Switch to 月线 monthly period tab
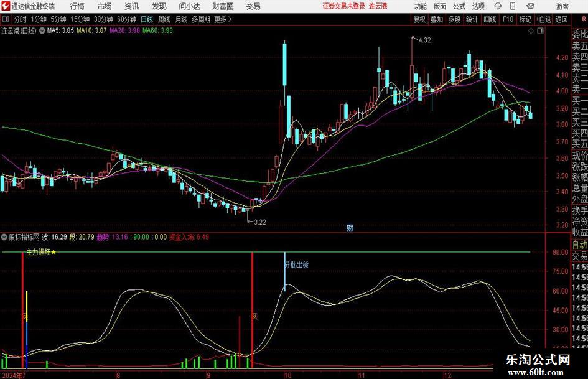This screenshot has width=588, height=379. (x=181, y=19)
